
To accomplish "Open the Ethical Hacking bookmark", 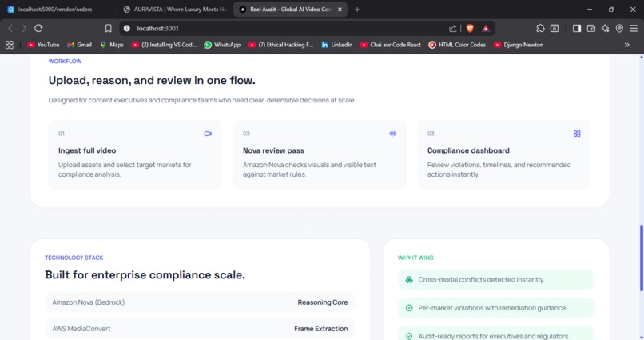I will pos(281,45).
